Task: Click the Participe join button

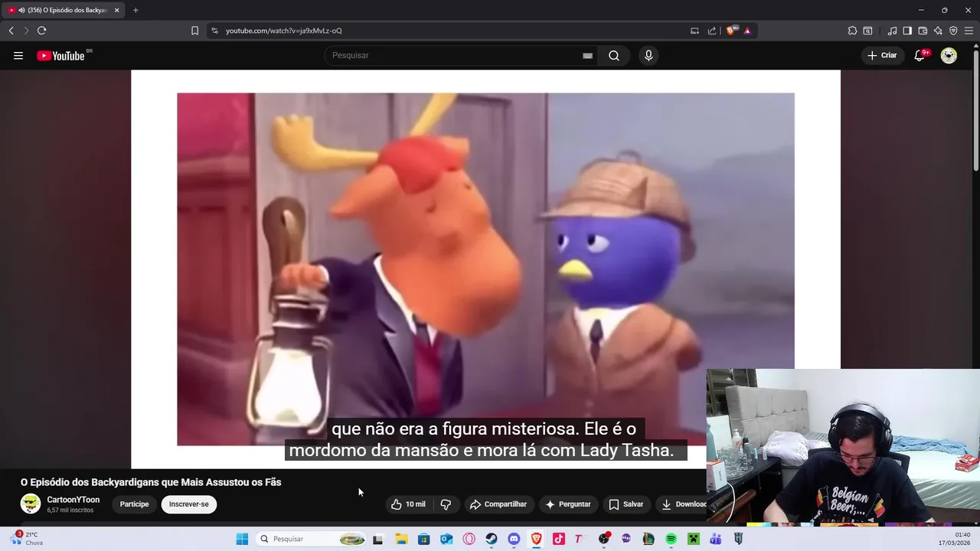Action: click(134, 504)
